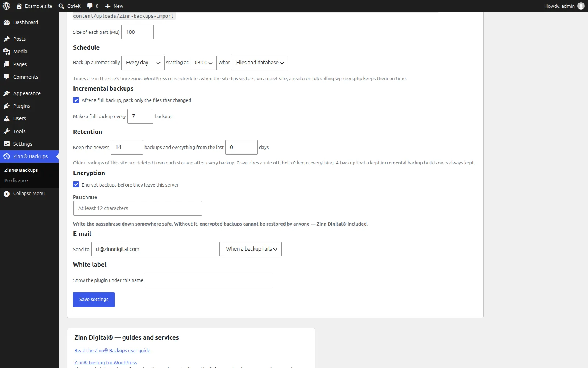Image resolution: width=588 pixels, height=368 pixels.
Task: Open the Tools wrench icon
Action: click(x=7, y=131)
